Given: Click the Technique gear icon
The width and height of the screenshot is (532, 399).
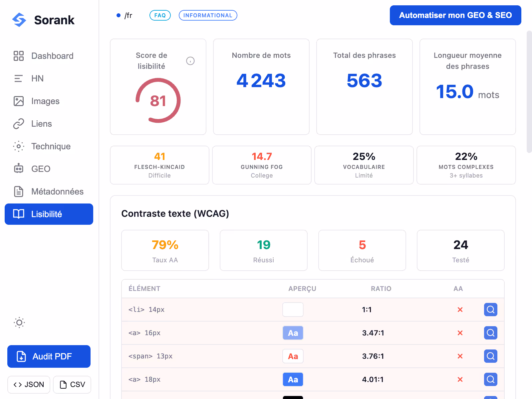Looking at the screenshot, I should (x=19, y=146).
